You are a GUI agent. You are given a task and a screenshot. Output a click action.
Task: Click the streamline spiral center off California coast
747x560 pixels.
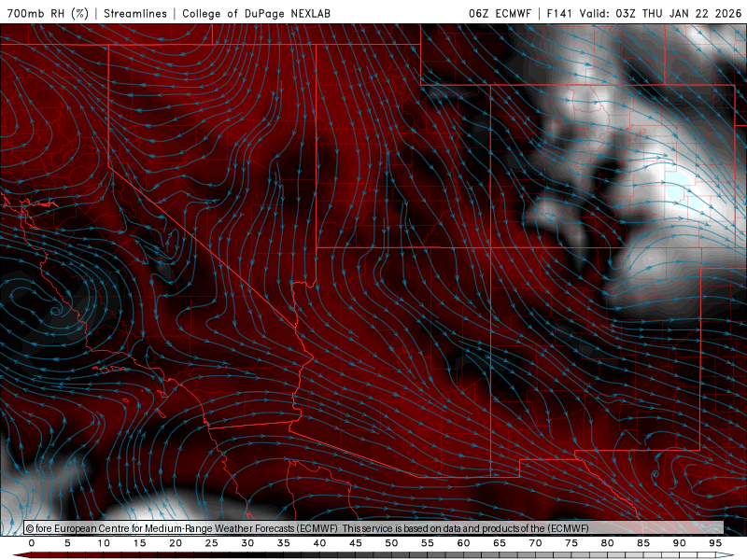(55, 311)
